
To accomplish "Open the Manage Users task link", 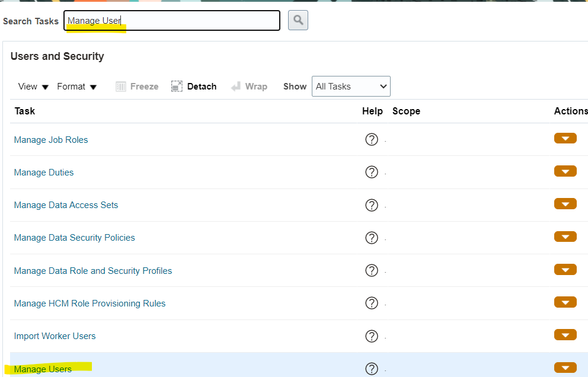I will click(43, 369).
